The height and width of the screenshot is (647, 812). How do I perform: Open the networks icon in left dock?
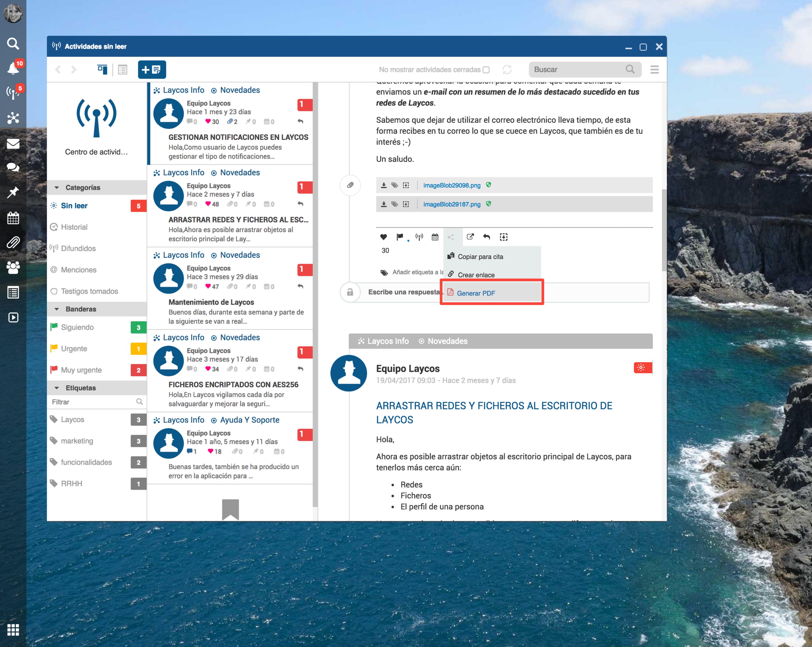[13, 118]
